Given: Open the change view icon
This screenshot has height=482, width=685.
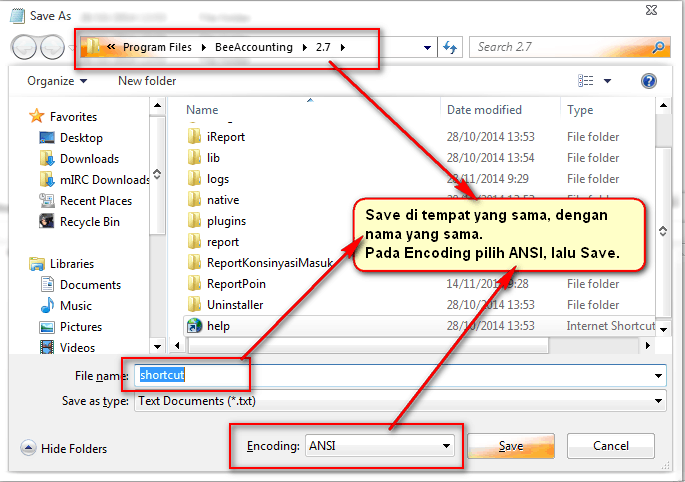Looking at the screenshot, I should [x=587, y=81].
